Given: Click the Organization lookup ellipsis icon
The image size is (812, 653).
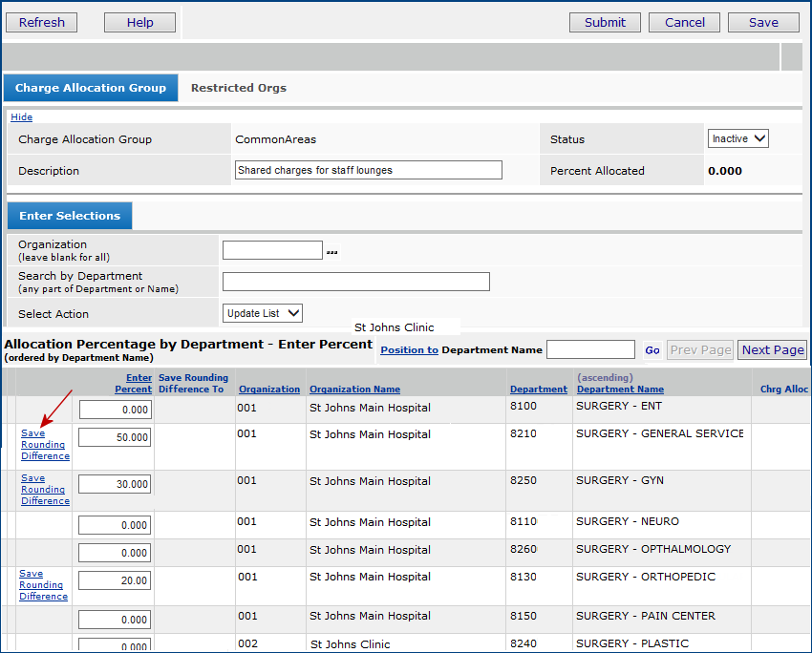Looking at the screenshot, I should 331,252.
